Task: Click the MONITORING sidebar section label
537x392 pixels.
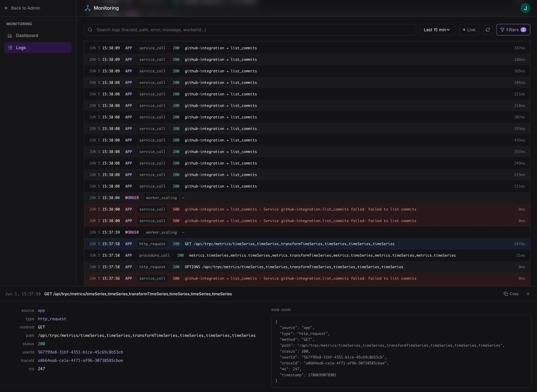Action: tap(19, 24)
